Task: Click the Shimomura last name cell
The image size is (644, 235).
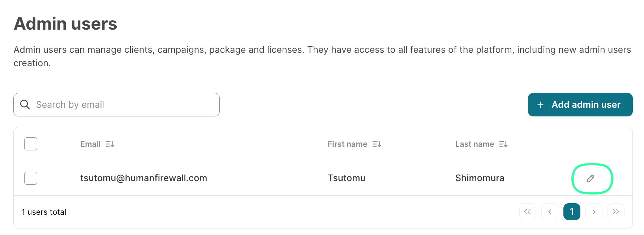Action: (x=480, y=178)
